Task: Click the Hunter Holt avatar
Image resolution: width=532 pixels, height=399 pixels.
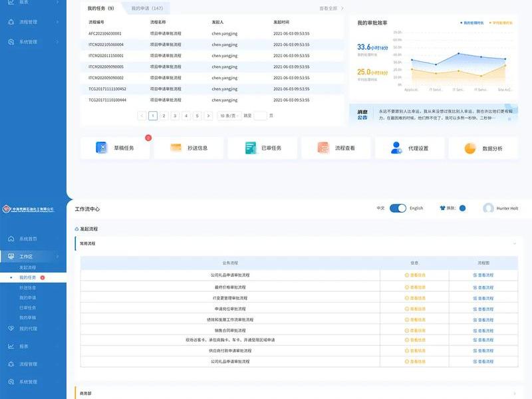Action: pyautogui.click(x=488, y=208)
